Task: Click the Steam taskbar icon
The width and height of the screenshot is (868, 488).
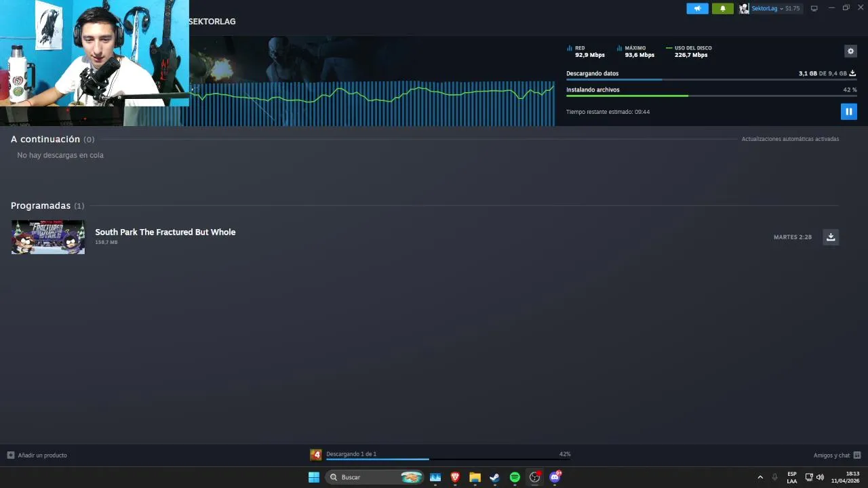Action: pyautogui.click(x=495, y=477)
